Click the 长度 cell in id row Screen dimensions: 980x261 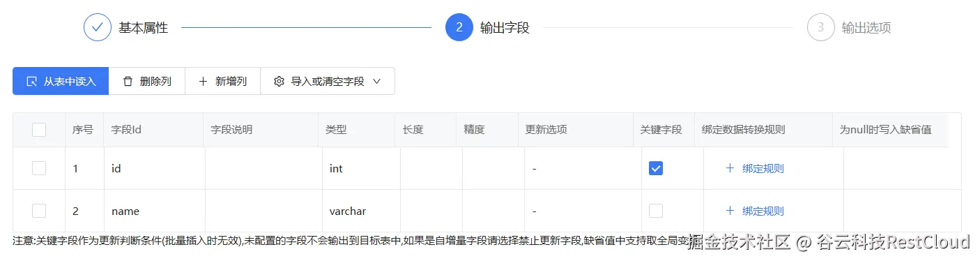(x=431, y=168)
